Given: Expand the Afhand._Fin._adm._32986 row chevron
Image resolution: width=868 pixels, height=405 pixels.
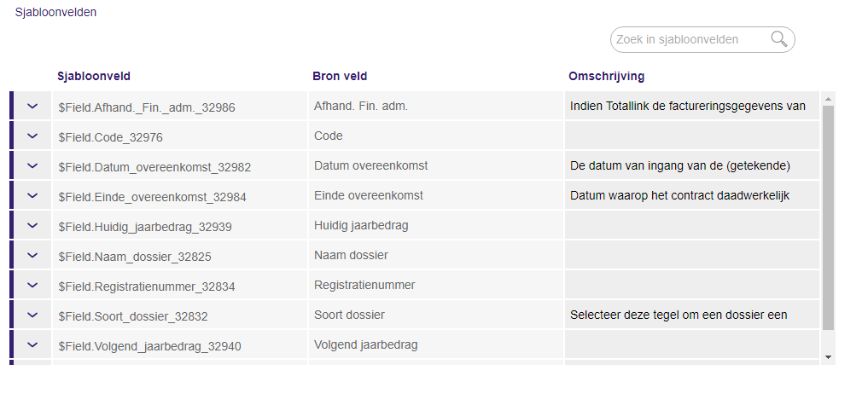Looking at the screenshot, I should coord(32,106).
